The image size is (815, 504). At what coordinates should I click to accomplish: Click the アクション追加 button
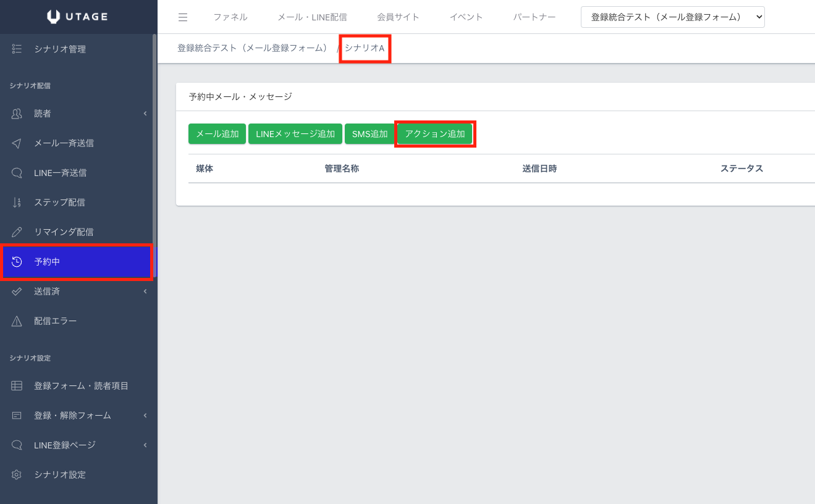click(435, 134)
